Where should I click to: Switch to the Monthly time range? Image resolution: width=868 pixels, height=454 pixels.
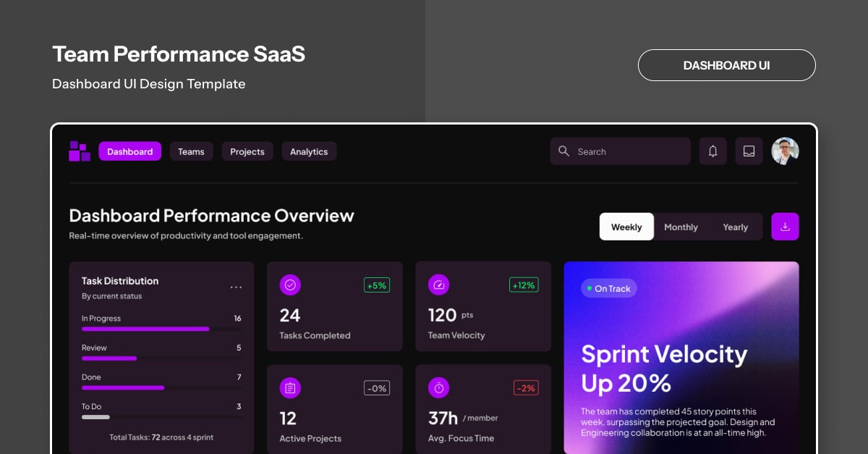click(x=681, y=227)
